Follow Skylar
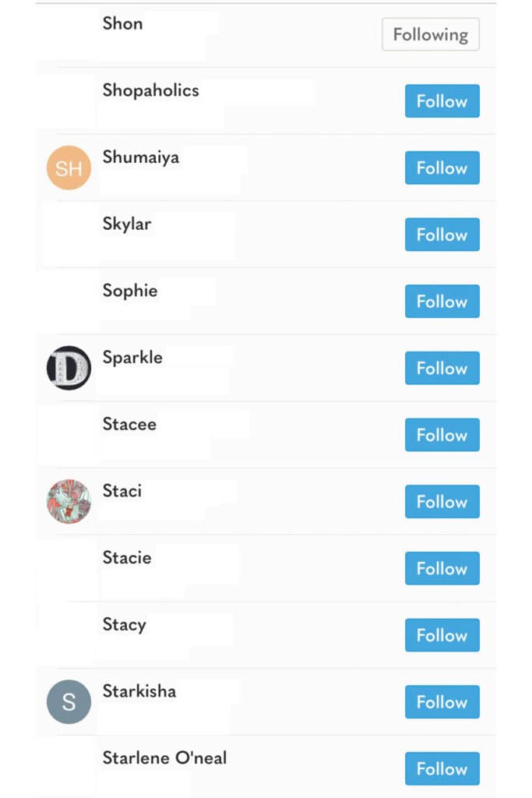Image resolution: width=532 pixels, height=798 pixels. (x=442, y=234)
